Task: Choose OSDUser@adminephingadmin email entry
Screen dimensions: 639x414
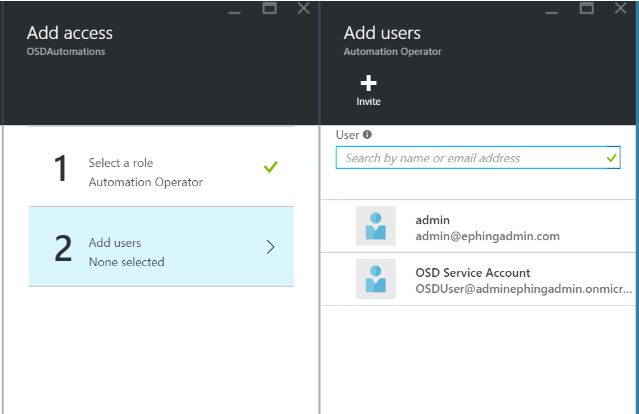Action: pos(524,289)
